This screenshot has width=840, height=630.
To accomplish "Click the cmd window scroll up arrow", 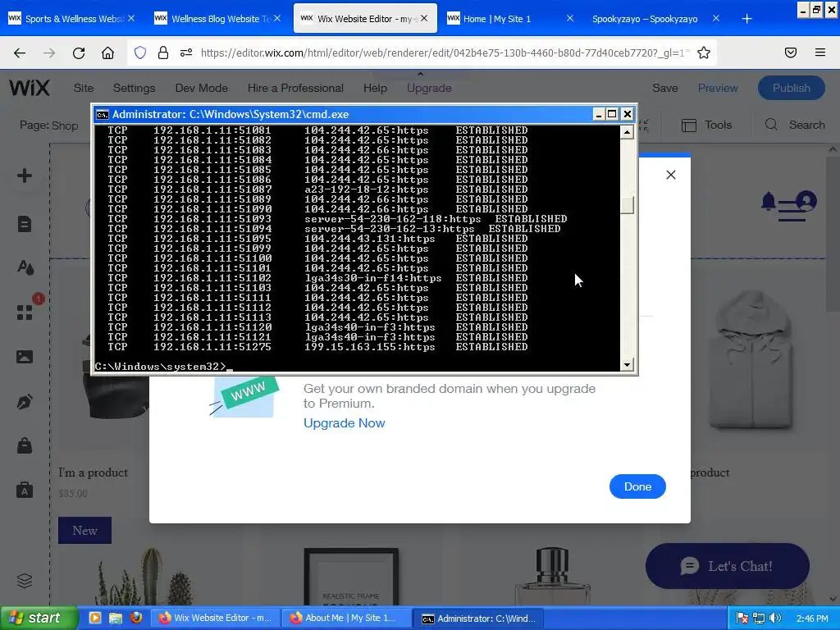I will coord(628,132).
